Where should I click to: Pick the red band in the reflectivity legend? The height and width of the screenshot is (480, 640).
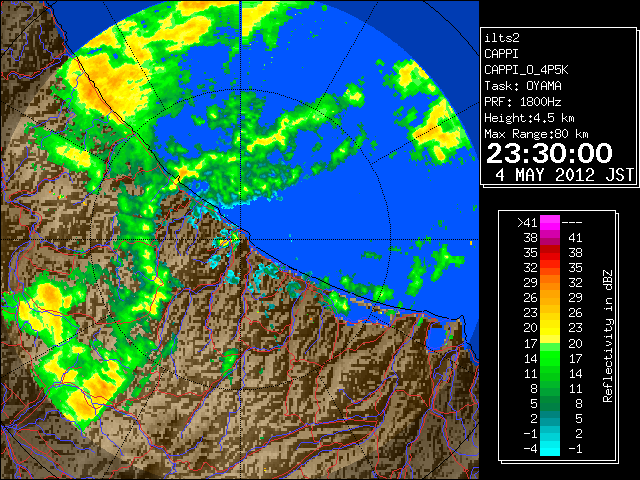(x=550, y=253)
